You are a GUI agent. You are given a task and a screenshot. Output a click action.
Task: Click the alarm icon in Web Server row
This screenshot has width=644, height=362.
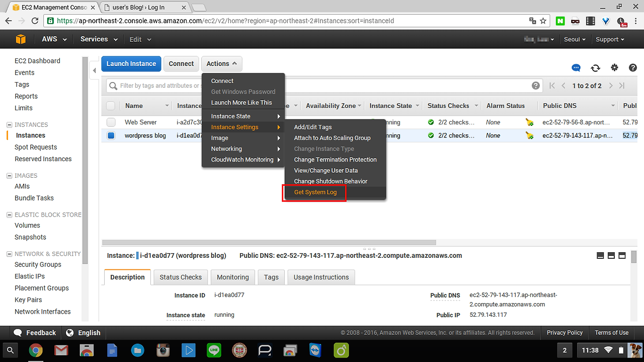pos(529,122)
